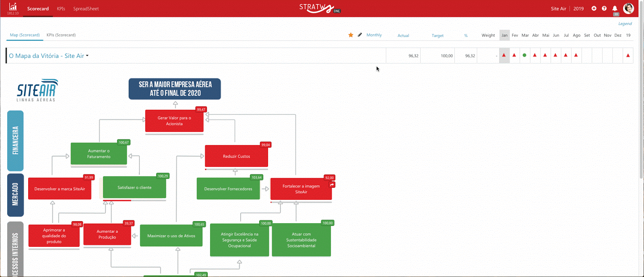Image resolution: width=644 pixels, height=277 pixels.
Task: Click the vision banner Ser a Maior Empresa Aérea
Action: (175, 89)
